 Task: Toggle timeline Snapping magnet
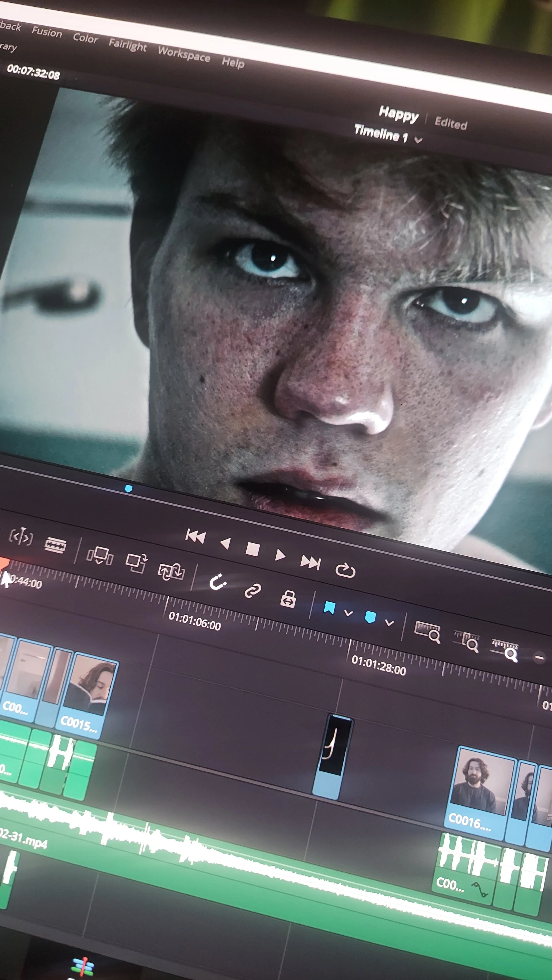point(218,582)
